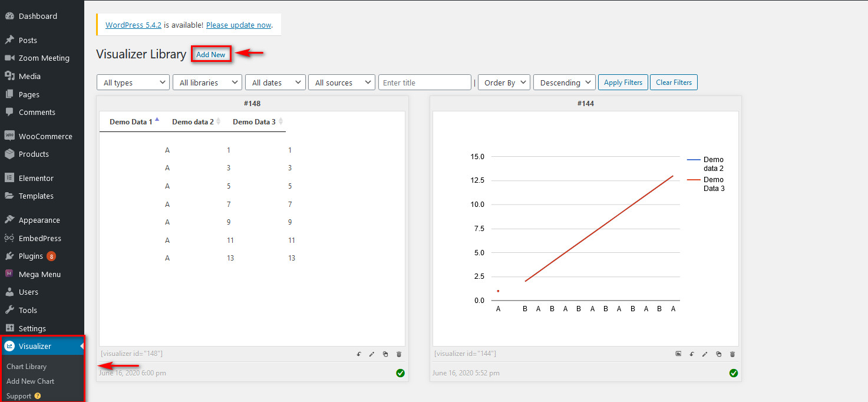
Task: Click the Tools wrench icon
Action: point(9,310)
